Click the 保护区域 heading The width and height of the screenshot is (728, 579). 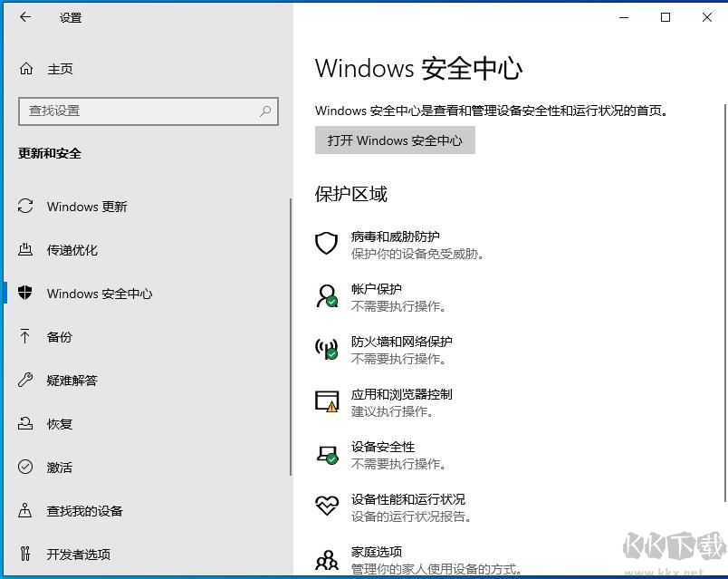351,194
